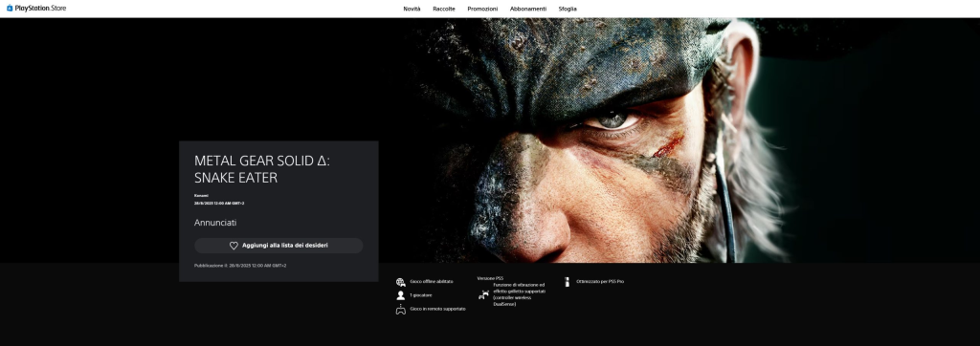The height and width of the screenshot is (346, 980).
Task: Open the Raccolte menu
Action: pos(444,9)
